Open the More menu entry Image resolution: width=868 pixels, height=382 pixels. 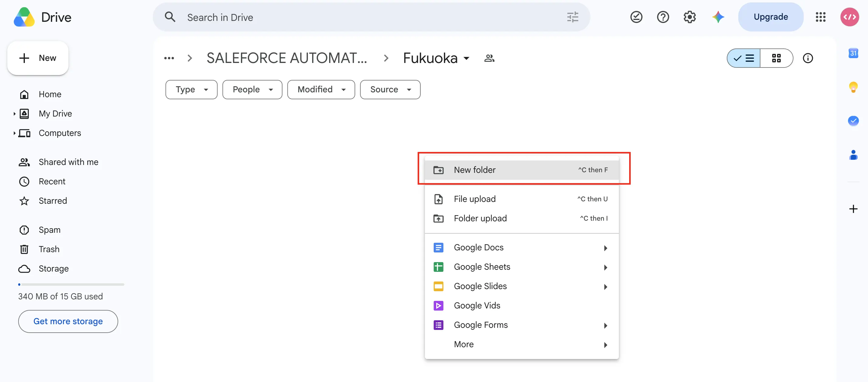(x=522, y=344)
